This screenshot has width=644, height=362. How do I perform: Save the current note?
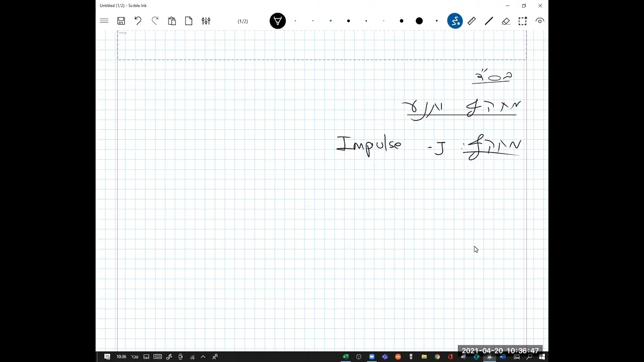[121, 21]
